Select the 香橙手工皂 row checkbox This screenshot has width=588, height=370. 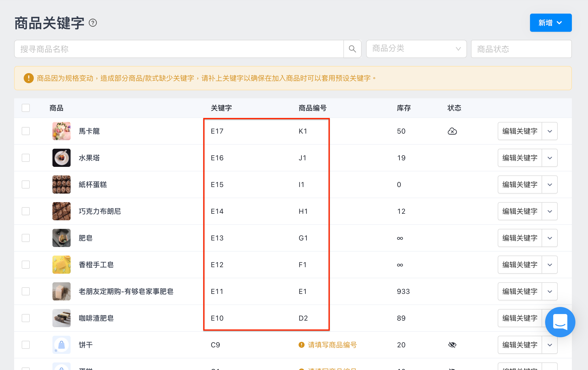(x=26, y=265)
